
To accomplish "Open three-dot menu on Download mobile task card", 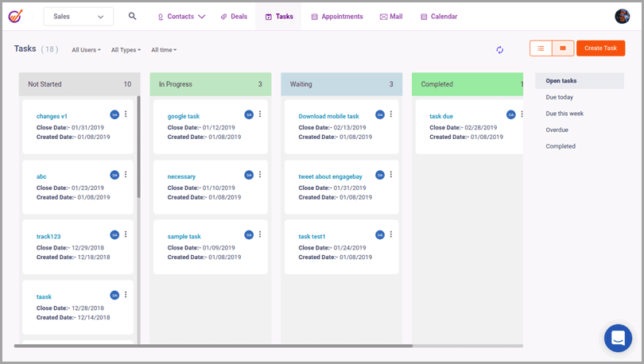I will [391, 114].
